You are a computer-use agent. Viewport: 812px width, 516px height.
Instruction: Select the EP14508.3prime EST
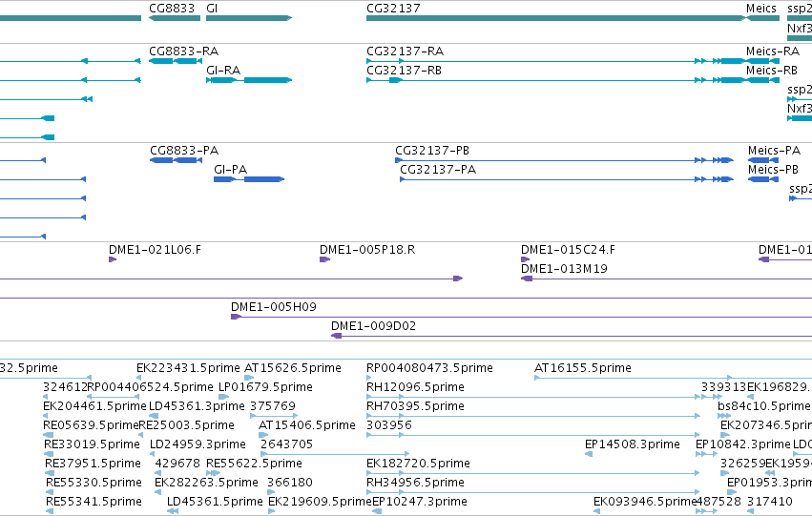(632, 444)
